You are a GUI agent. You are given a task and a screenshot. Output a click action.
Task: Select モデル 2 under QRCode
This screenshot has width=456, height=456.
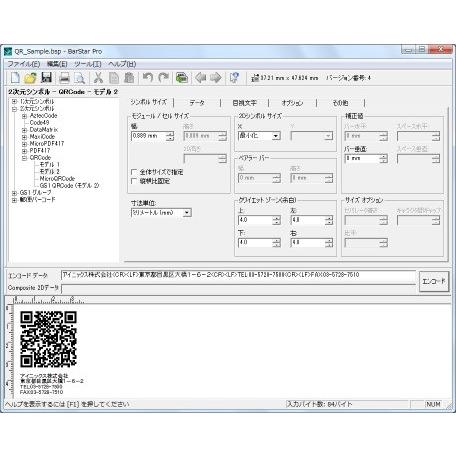coord(49,172)
